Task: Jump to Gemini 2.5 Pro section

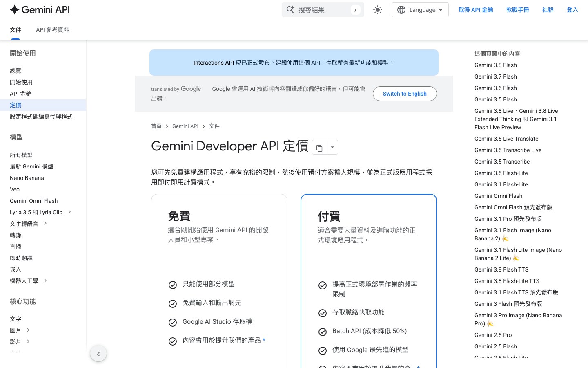Action: [493, 335]
